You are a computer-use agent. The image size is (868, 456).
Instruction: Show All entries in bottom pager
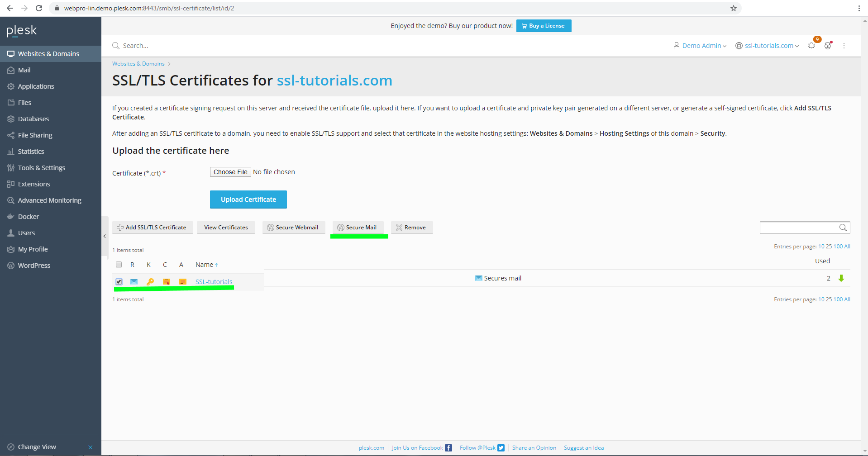(x=847, y=299)
